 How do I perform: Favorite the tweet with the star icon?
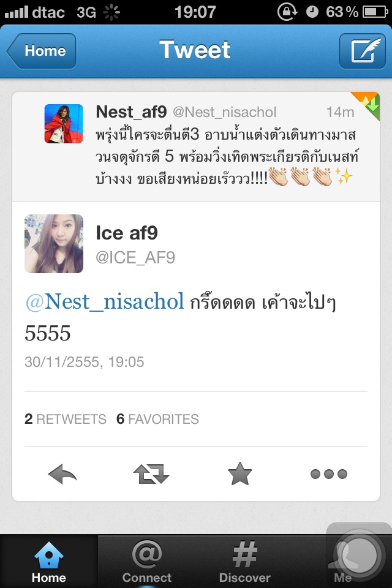[240, 473]
